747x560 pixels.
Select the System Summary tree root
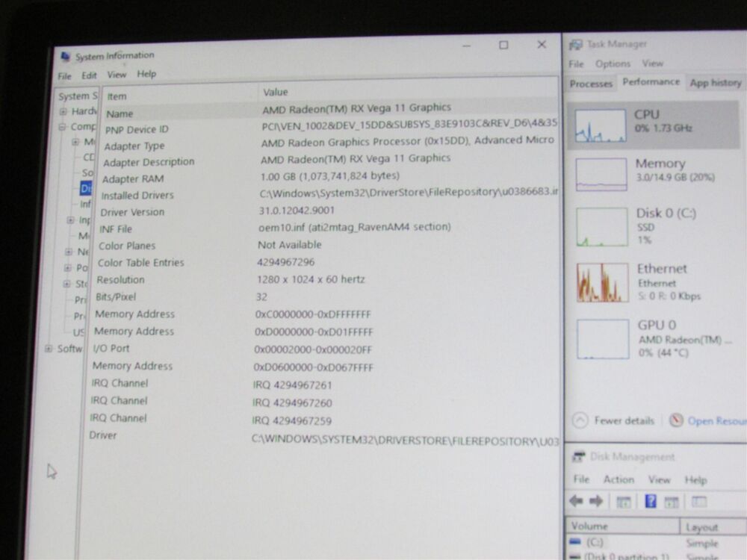tap(78, 96)
